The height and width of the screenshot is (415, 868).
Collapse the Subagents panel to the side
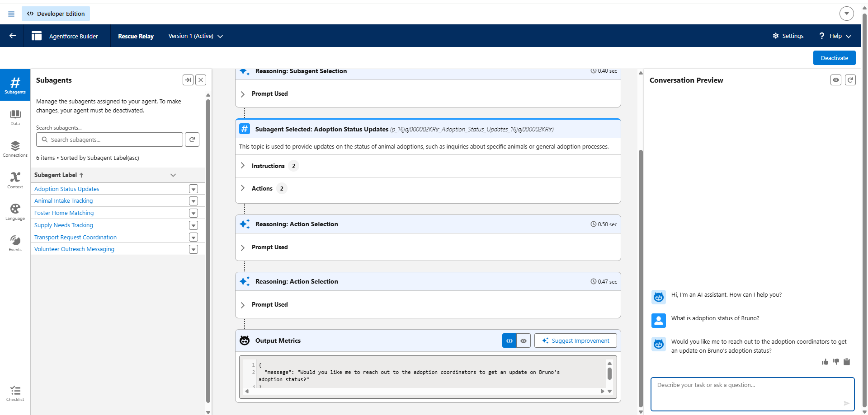(x=188, y=80)
